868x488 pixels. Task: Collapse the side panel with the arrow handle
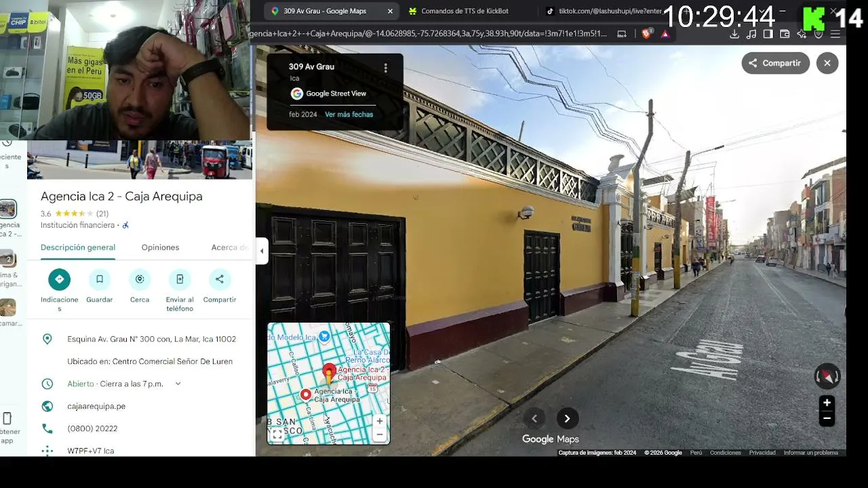point(262,251)
